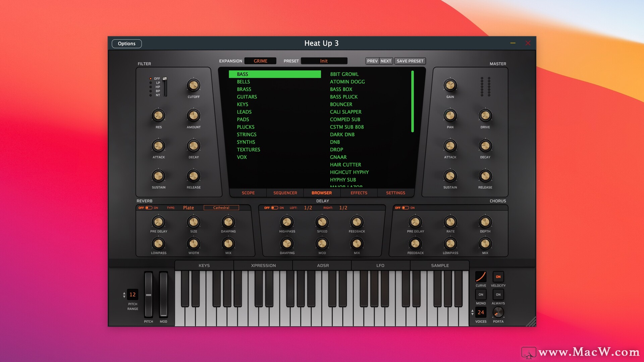The image size is (644, 362).
Task: Click the master SUSTAIN knob
Action: pyautogui.click(x=450, y=176)
